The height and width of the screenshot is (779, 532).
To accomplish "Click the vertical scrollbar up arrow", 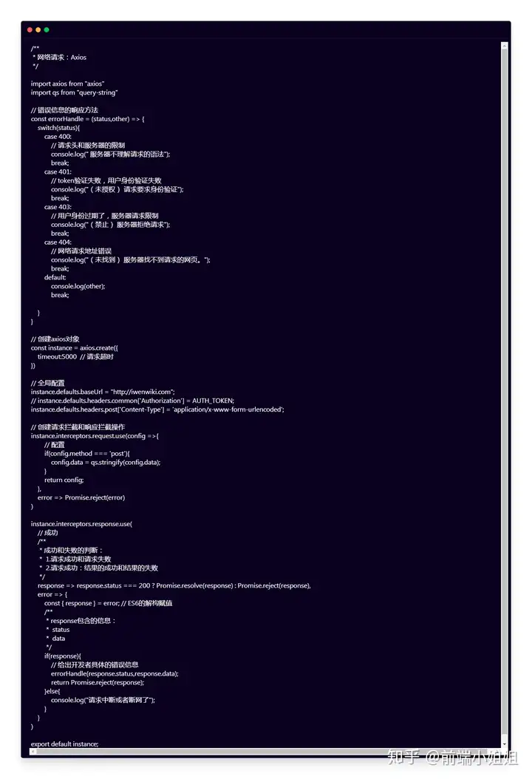I will click(x=504, y=46).
